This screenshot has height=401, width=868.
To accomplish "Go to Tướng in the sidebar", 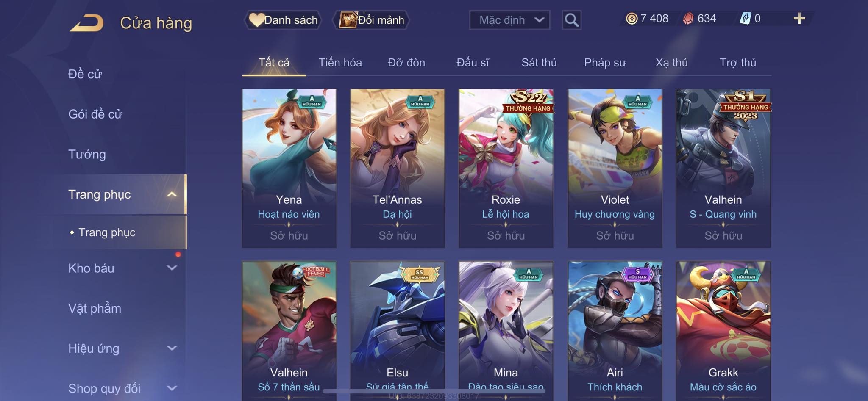I will pos(87,154).
